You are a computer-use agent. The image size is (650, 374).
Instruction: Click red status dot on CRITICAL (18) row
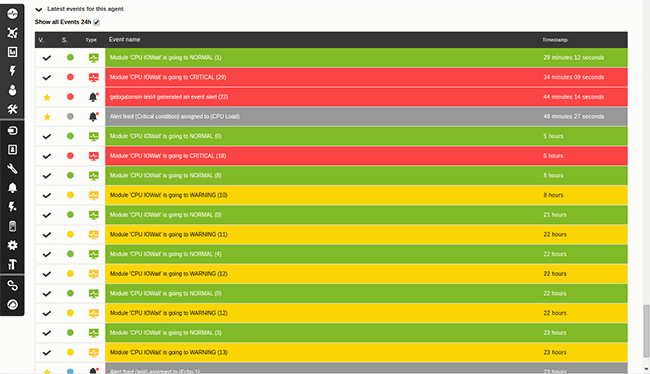pos(70,156)
